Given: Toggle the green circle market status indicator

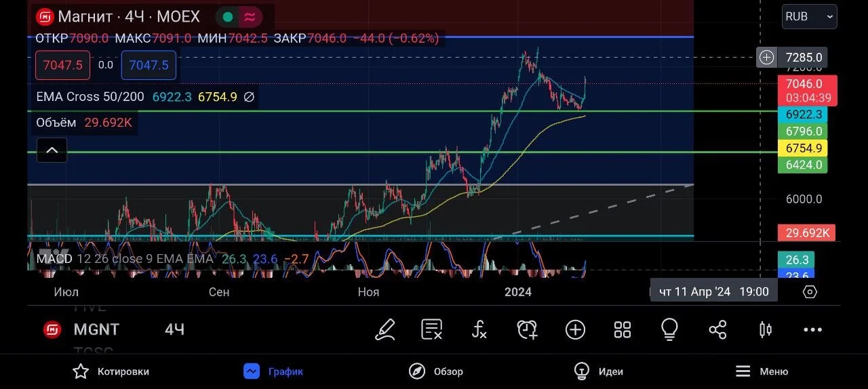Looking at the screenshot, I should [229, 17].
